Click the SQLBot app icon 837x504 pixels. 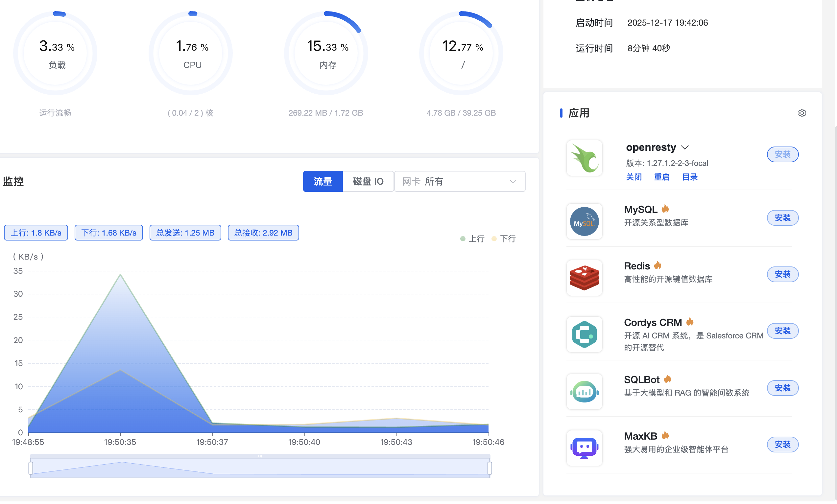click(x=584, y=391)
